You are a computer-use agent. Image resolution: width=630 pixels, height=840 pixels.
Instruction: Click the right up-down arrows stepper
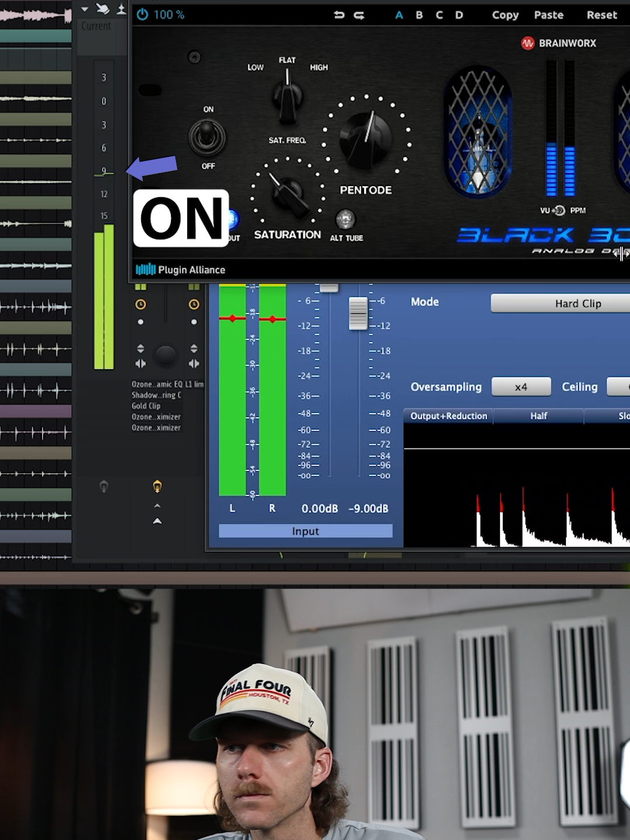pyautogui.click(x=194, y=349)
